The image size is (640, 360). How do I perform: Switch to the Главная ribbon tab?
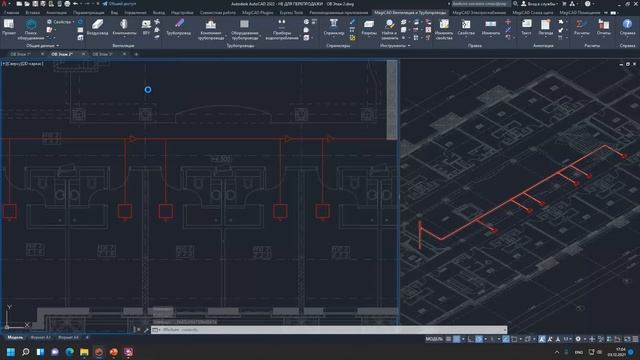(11, 13)
